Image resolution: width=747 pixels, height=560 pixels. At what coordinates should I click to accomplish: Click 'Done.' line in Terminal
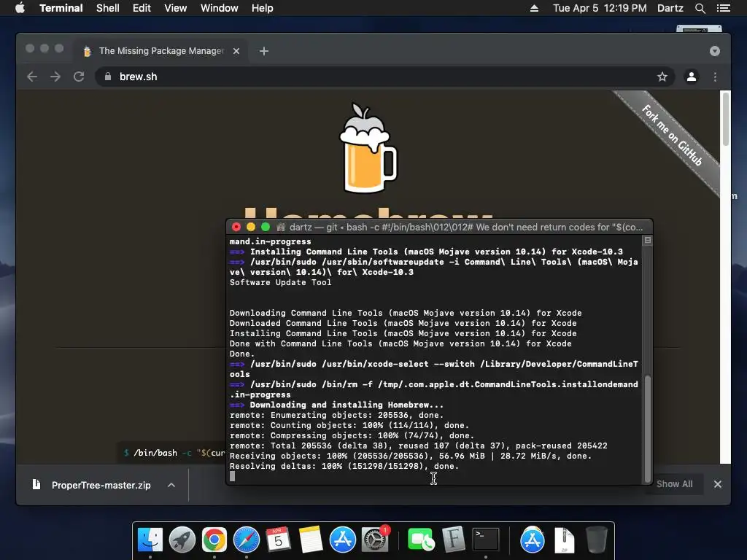pyautogui.click(x=242, y=354)
